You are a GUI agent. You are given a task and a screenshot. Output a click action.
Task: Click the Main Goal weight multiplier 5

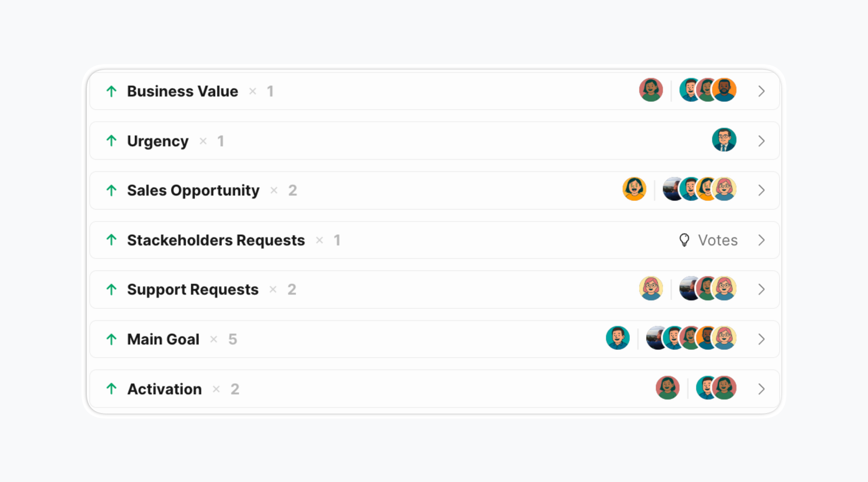point(232,339)
